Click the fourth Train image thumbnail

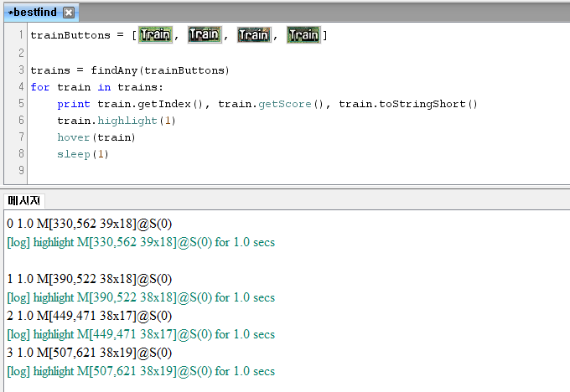click(303, 35)
